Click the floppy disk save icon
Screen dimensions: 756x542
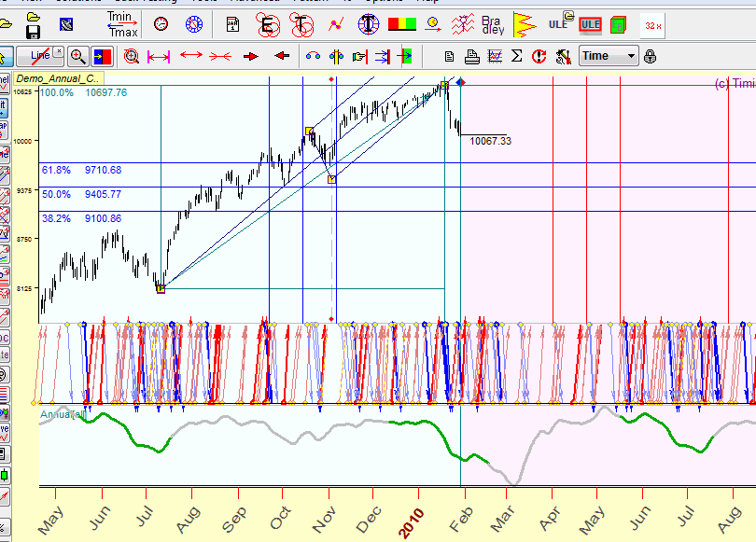(33, 33)
